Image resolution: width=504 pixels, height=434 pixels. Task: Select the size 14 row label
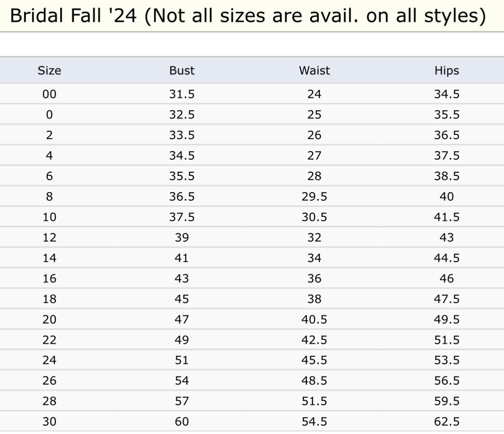tap(49, 258)
